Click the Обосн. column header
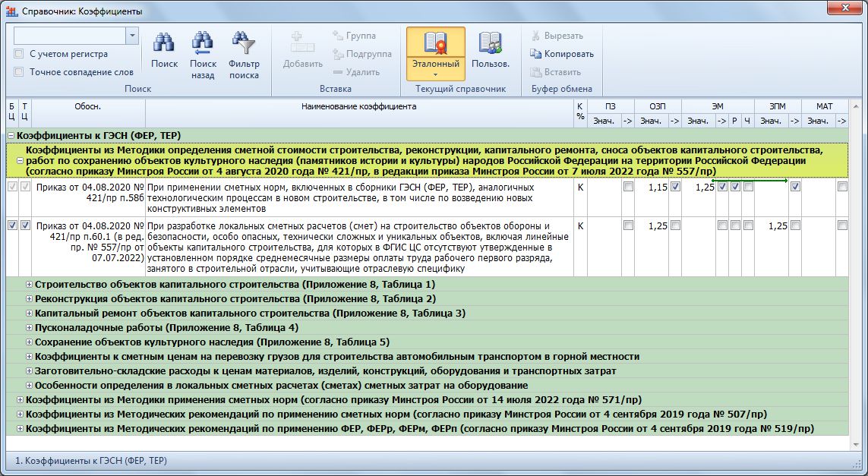The image size is (868, 476). click(88, 113)
